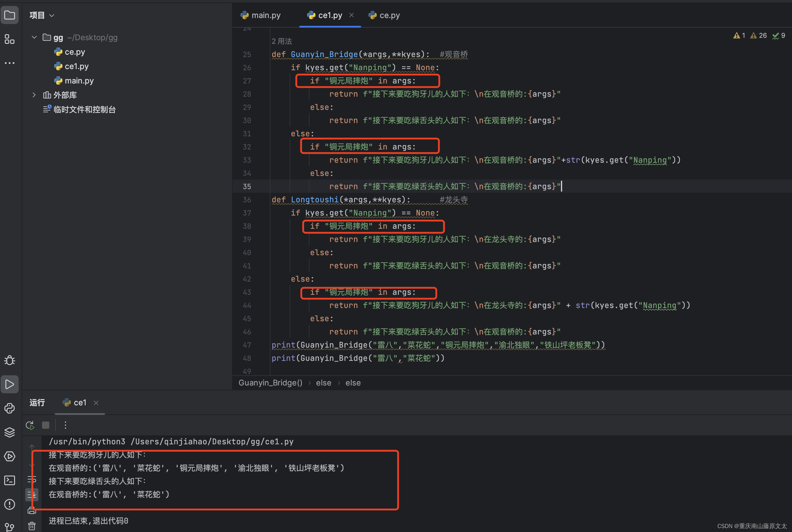This screenshot has height=532, width=792.
Task: Open the warnings inspection widget showing 26
Action: coord(758,36)
